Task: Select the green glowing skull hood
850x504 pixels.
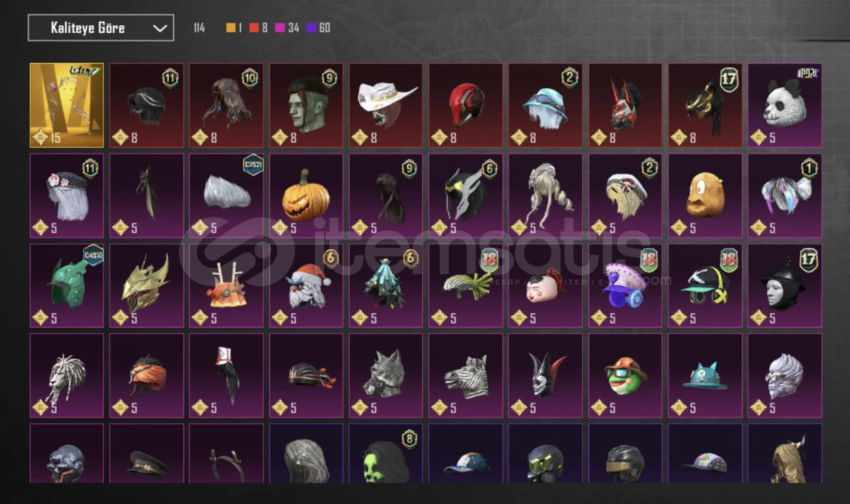Action: click(x=386, y=453)
